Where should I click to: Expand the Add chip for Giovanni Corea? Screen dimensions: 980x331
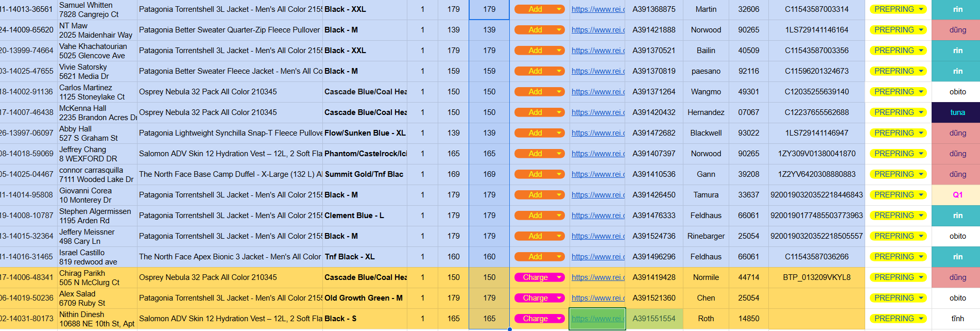(539, 195)
